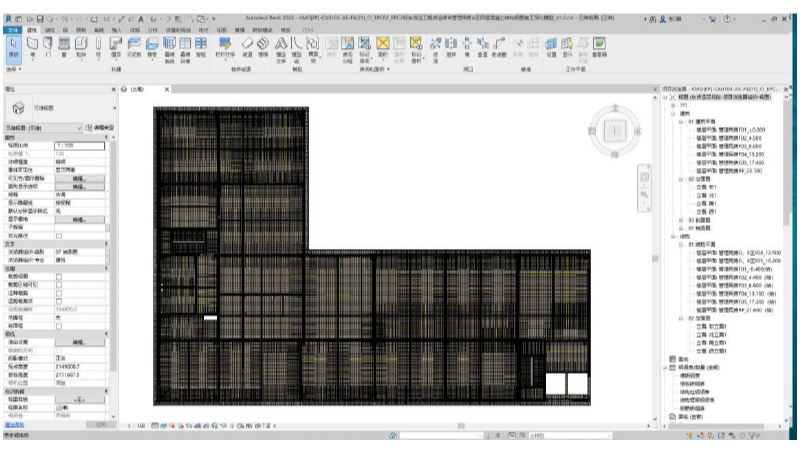Toggle the Crop View (裁剪视图) checkbox

(58, 275)
